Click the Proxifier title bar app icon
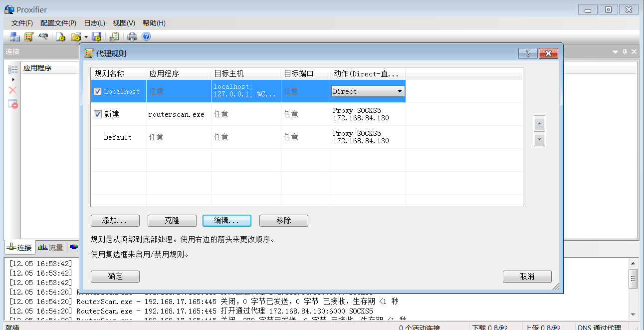The height and width of the screenshot is (330, 644). 9,9
